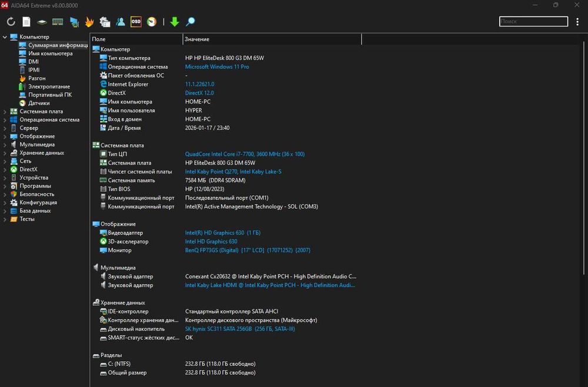Select the Тип BIOS row
Viewport: 588px width, 387px height.
pos(226,189)
